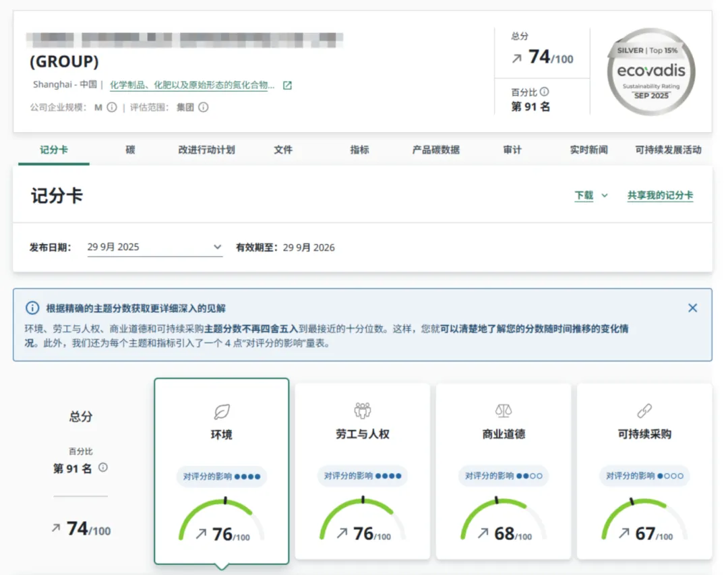This screenshot has width=728, height=575.
Task: Click the 商业道德 score gauge showing 68
Action: (504, 520)
